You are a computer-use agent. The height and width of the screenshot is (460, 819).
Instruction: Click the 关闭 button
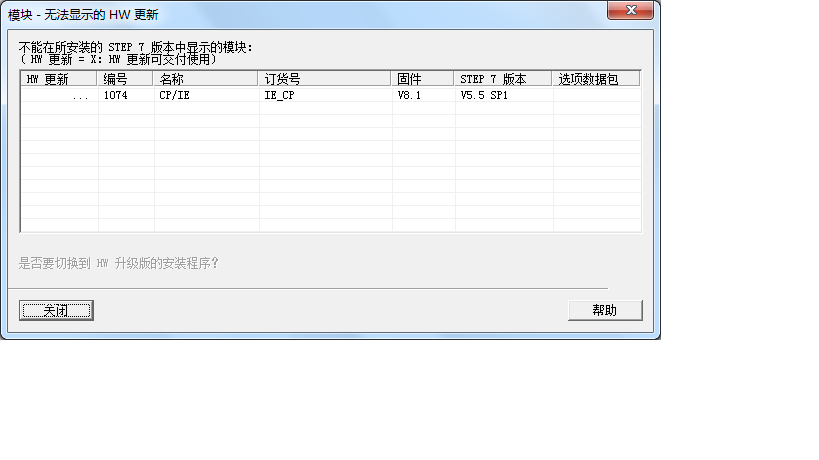click(x=56, y=311)
